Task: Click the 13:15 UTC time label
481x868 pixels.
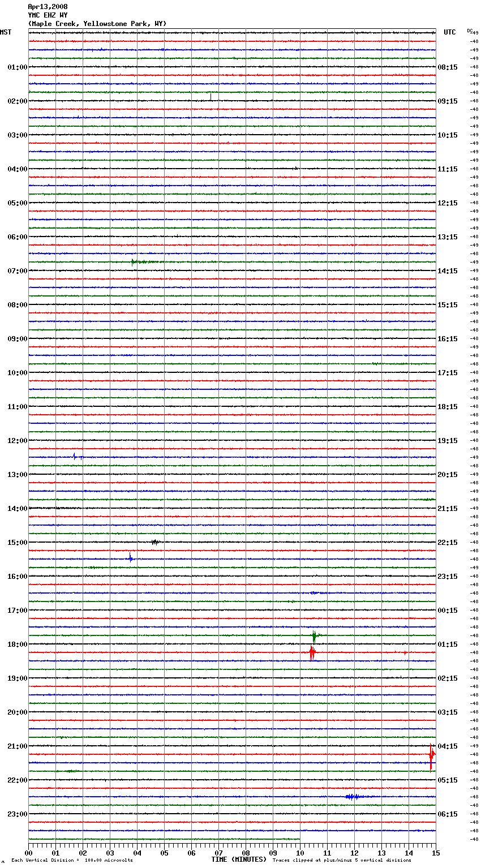Action: point(448,237)
